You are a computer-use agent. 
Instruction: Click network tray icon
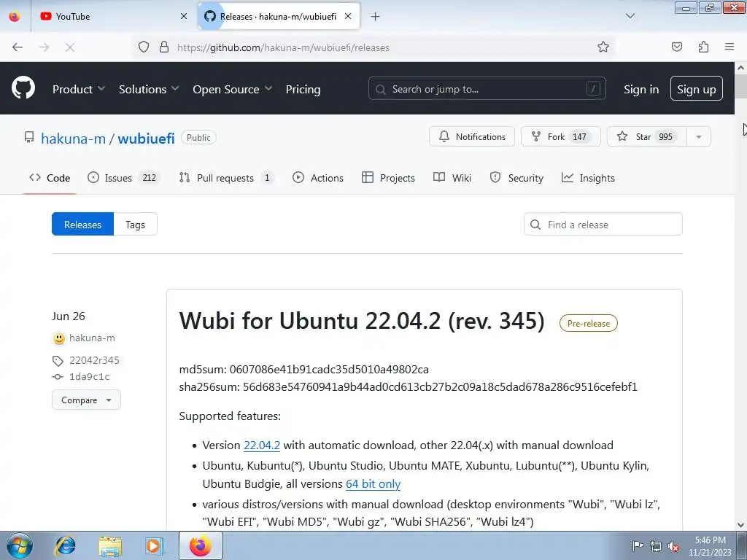tap(656, 547)
